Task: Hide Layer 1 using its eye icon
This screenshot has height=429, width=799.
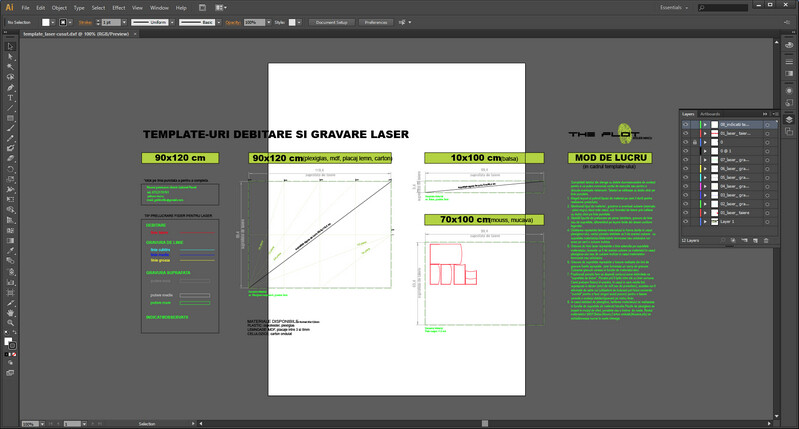Action: [x=685, y=222]
